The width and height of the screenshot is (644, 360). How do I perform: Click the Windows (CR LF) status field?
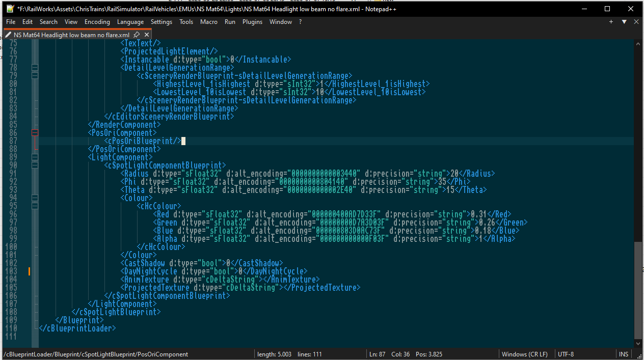coord(525,354)
